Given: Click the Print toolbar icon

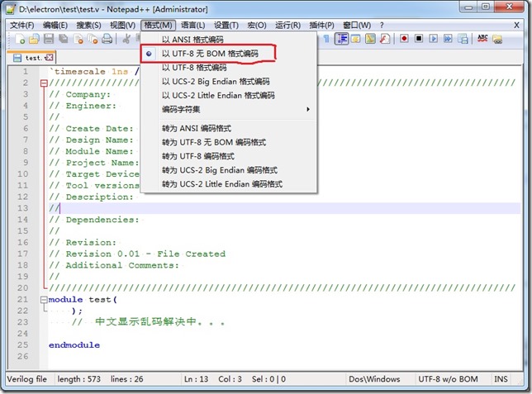Looking at the screenshot, I should pos(107,39).
